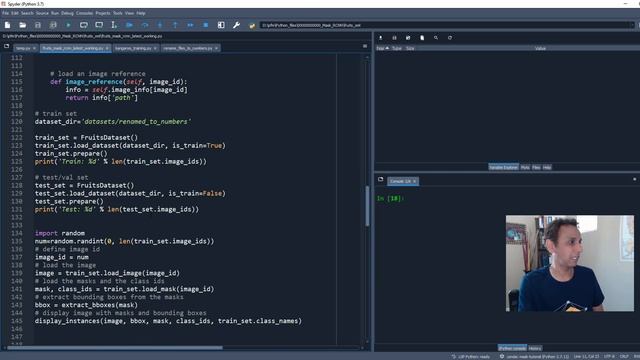Screen dimensions: 640x360
Task: Run cell and advance to next
Action: point(99,25)
